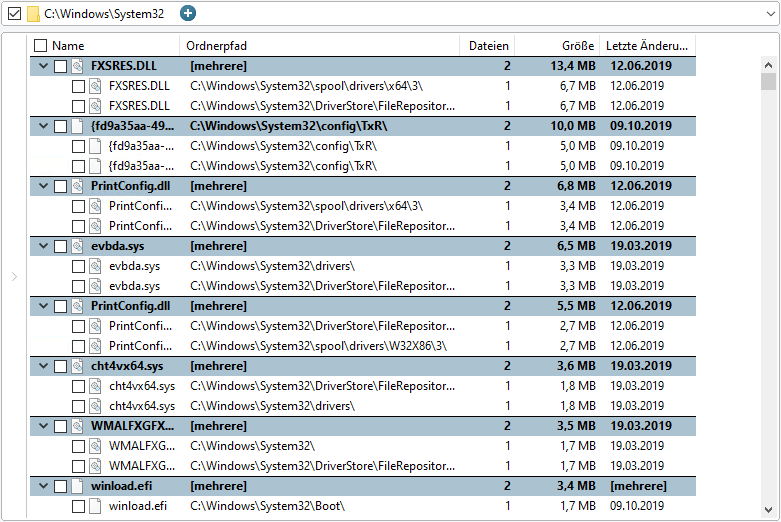Check the FXSRES.DLL group checkbox
This screenshot has width=781, height=522.
60,66
